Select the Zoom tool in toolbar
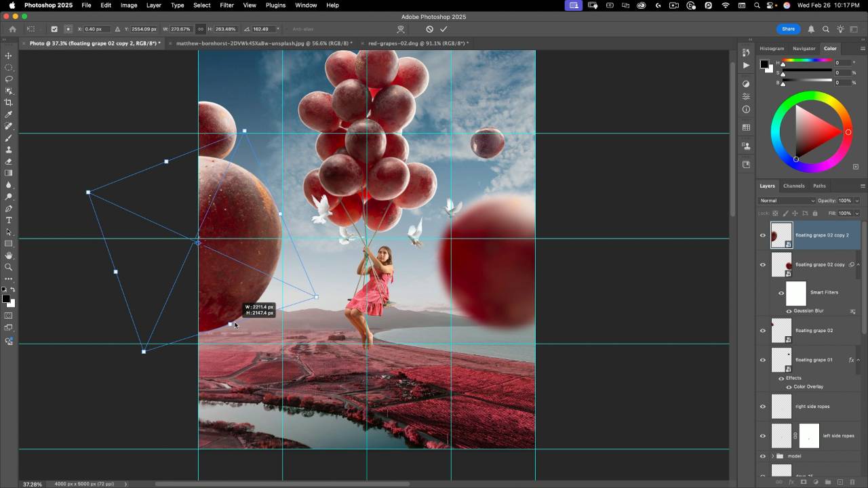 point(9,267)
